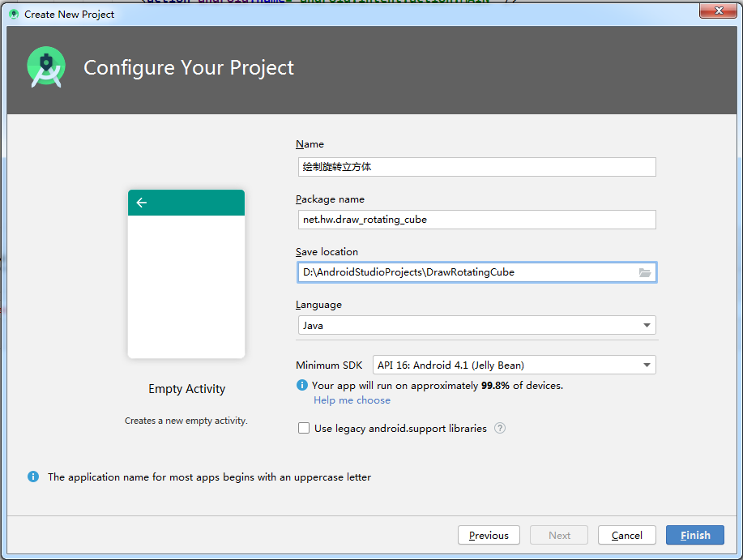Click the Cancel button

point(626,535)
